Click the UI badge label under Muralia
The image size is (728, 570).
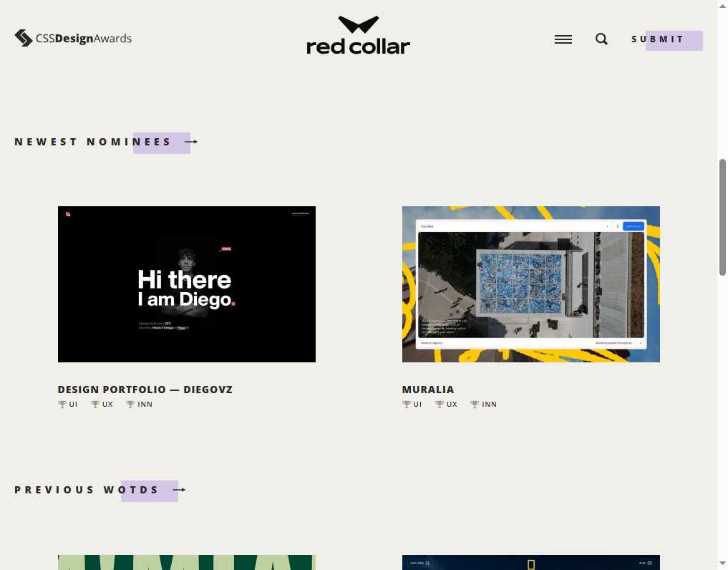tap(417, 404)
